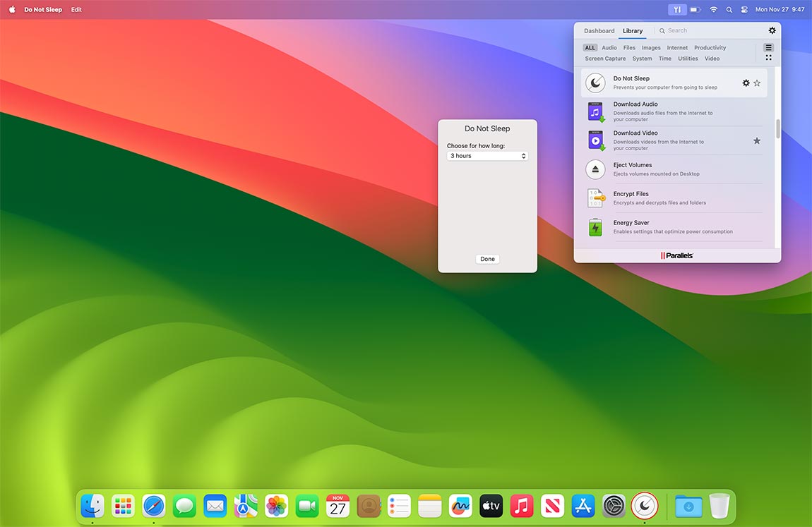Screen dimensions: 812x527
Task: Select the Energy Saver battery icon
Action: click(596, 227)
